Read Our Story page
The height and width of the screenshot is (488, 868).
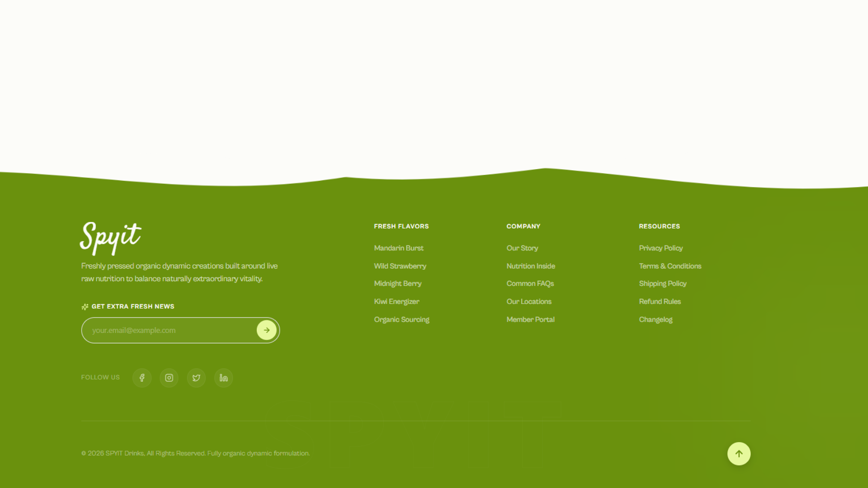[522, 248]
